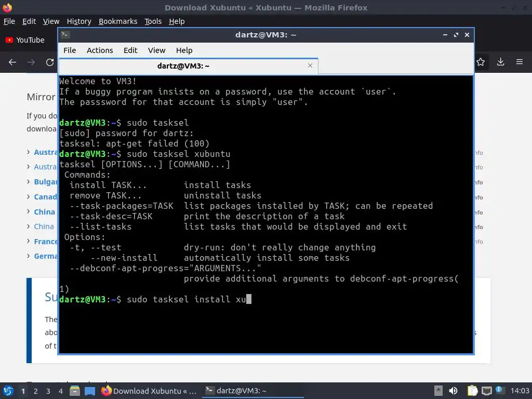Viewport: 532px width, 399px height.
Task: Click the volume speaker icon in tray
Action: click(453, 391)
